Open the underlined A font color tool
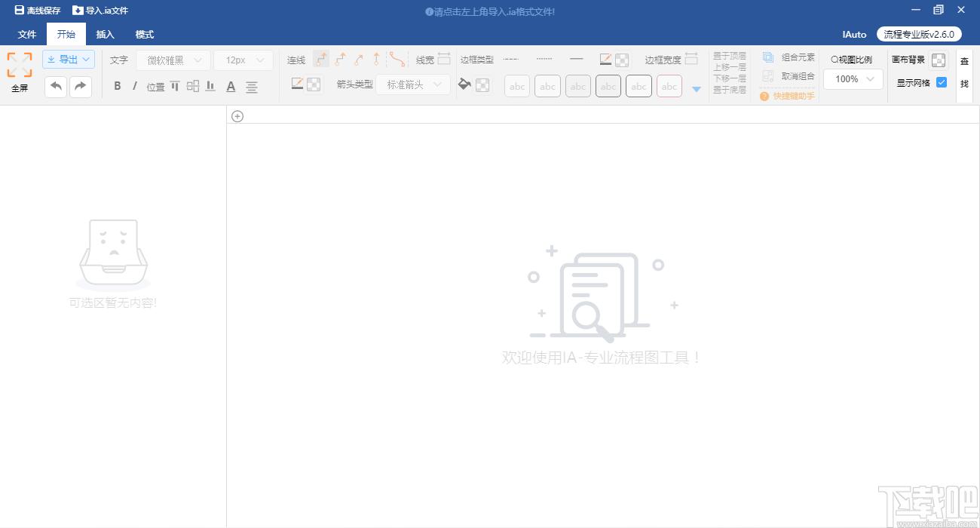Viewport: 980px width, 528px height. pyautogui.click(x=231, y=87)
